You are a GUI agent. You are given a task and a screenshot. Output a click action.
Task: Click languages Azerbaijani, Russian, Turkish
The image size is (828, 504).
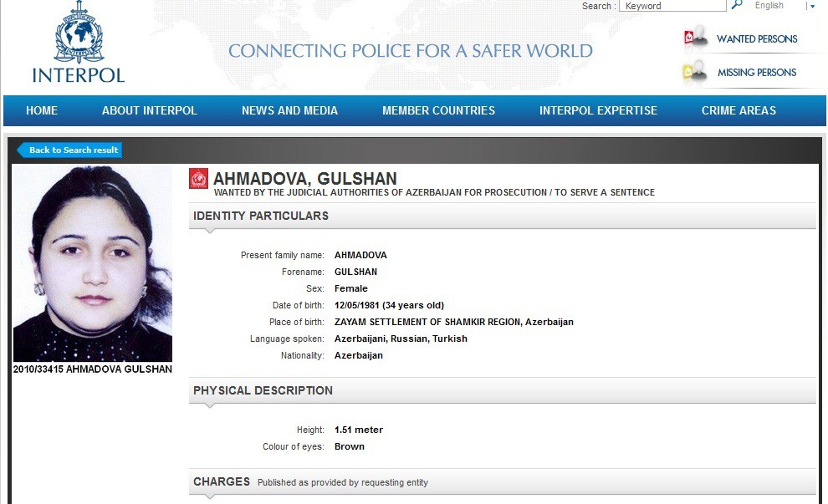401,339
